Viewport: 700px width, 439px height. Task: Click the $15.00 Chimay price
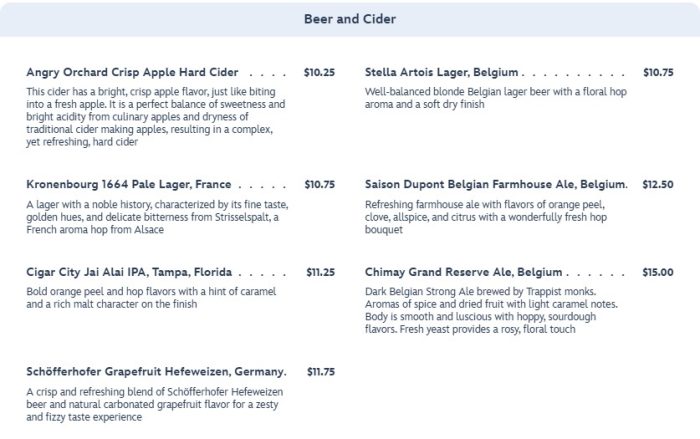[x=658, y=272]
